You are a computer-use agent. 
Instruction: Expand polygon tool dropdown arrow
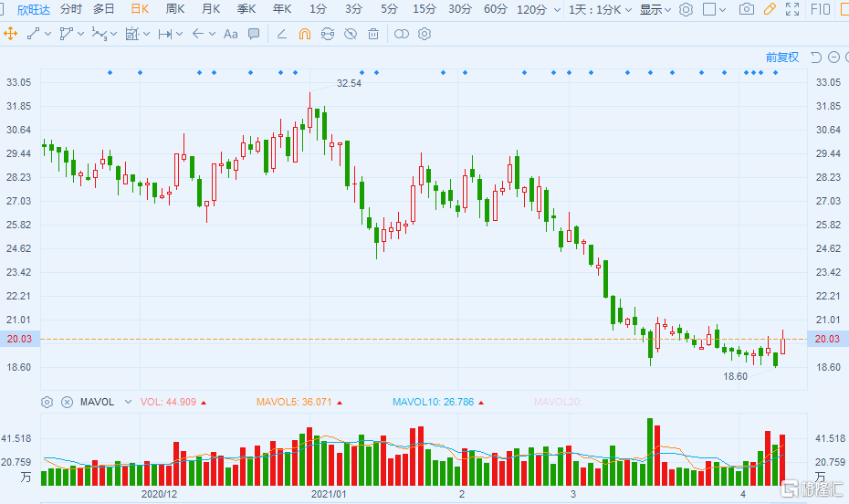pos(80,34)
